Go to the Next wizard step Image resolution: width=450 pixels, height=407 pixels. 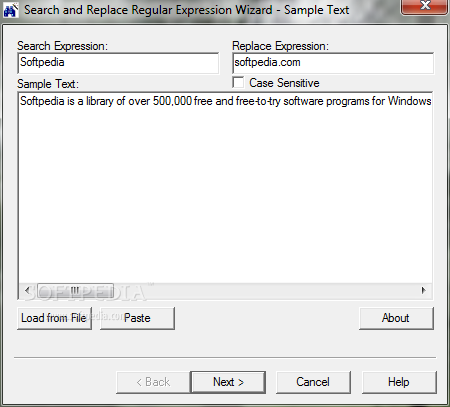click(228, 382)
